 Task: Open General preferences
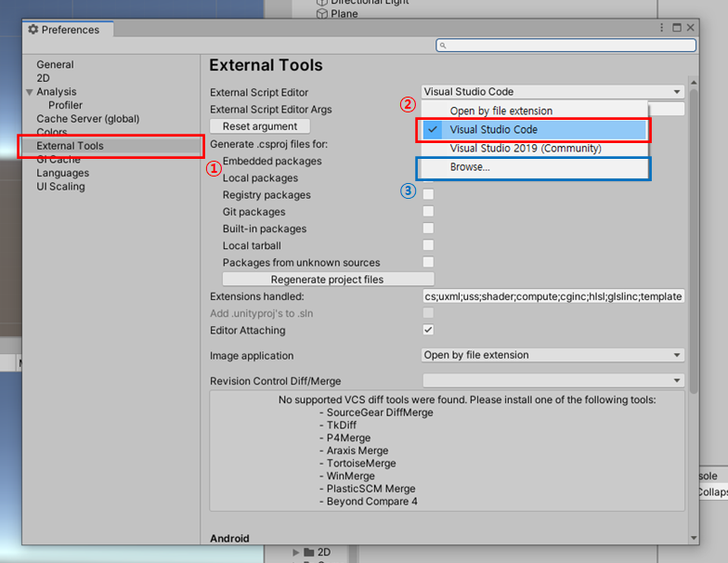[55, 65]
